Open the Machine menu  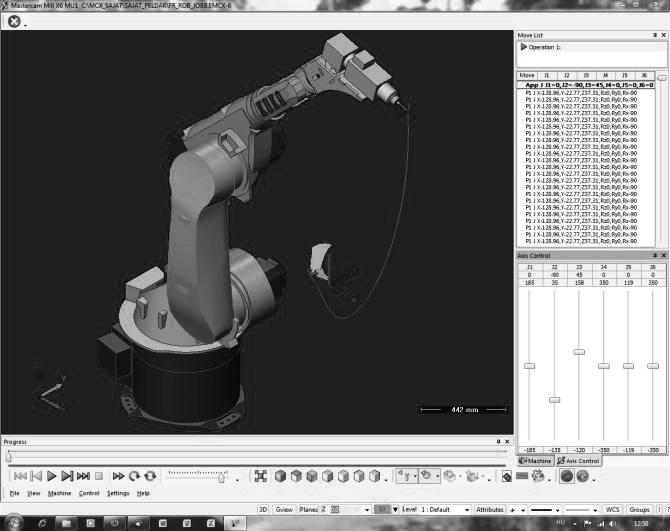[59, 493]
